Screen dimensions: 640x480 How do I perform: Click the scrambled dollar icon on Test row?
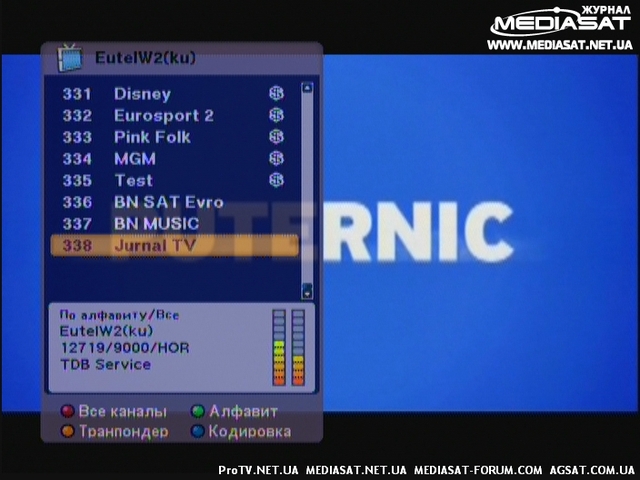tap(276, 180)
